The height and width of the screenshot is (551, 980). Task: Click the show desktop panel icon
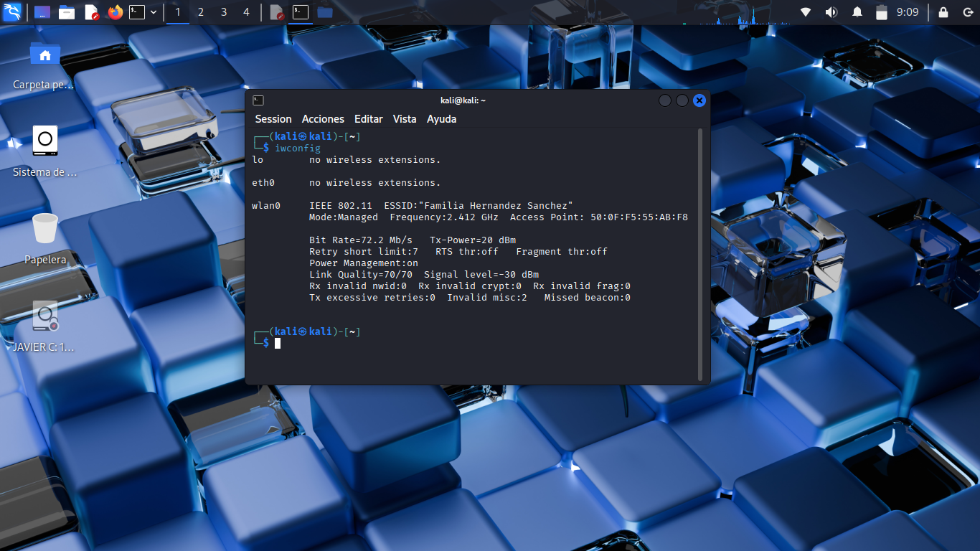(42, 12)
